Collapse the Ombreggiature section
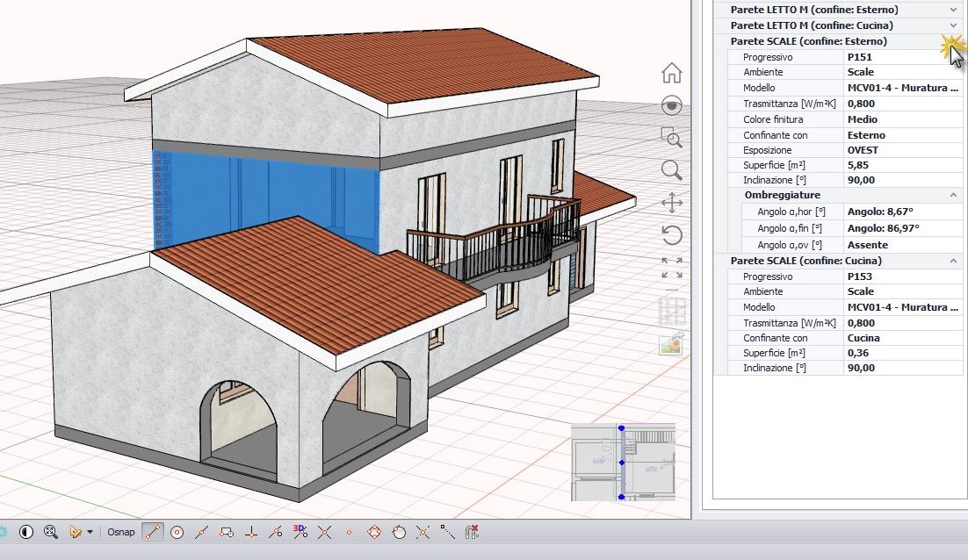 [953, 195]
